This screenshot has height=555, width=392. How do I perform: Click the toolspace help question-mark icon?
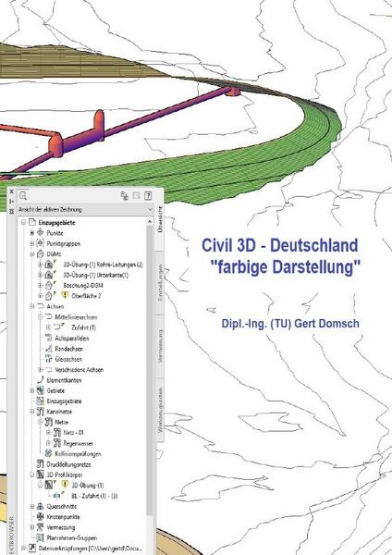pos(148,195)
